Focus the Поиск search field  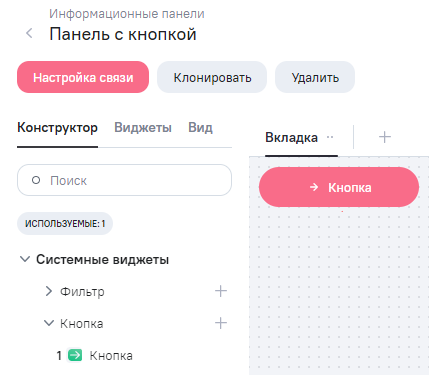pyautogui.click(x=124, y=180)
